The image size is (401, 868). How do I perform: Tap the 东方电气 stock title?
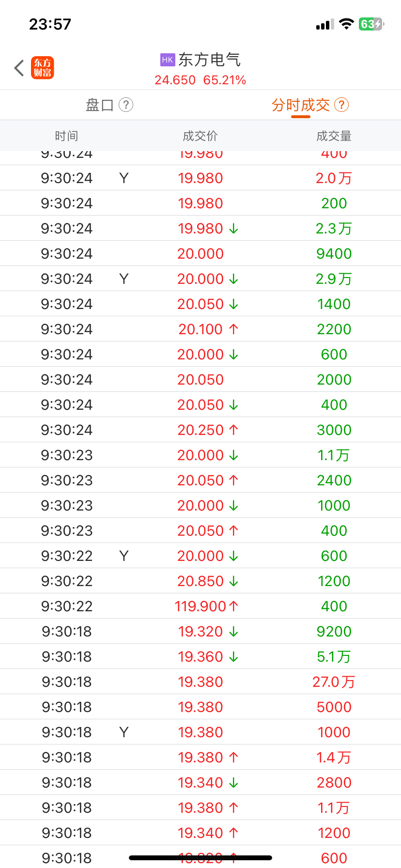click(209, 60)
